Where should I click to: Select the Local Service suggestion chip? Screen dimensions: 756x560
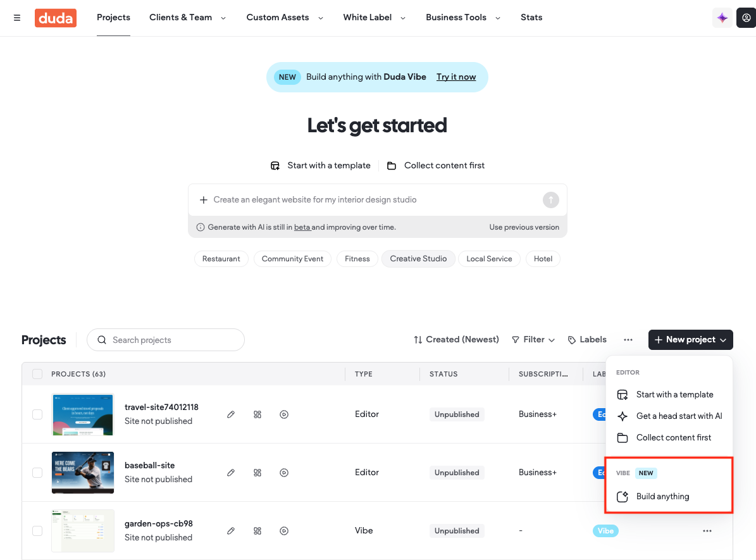pyautogui.click(x=489, y=259)
